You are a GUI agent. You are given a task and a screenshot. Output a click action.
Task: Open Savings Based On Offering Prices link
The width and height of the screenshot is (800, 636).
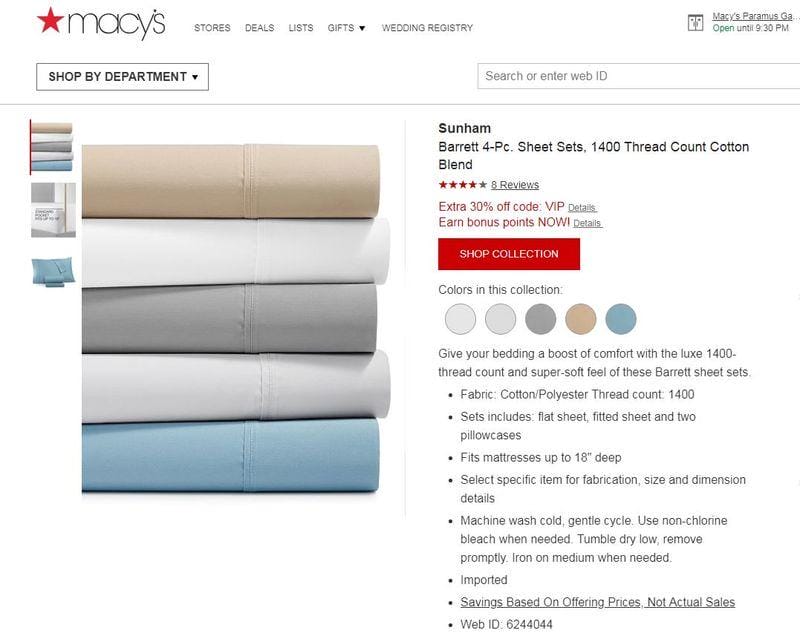[597, 602]
